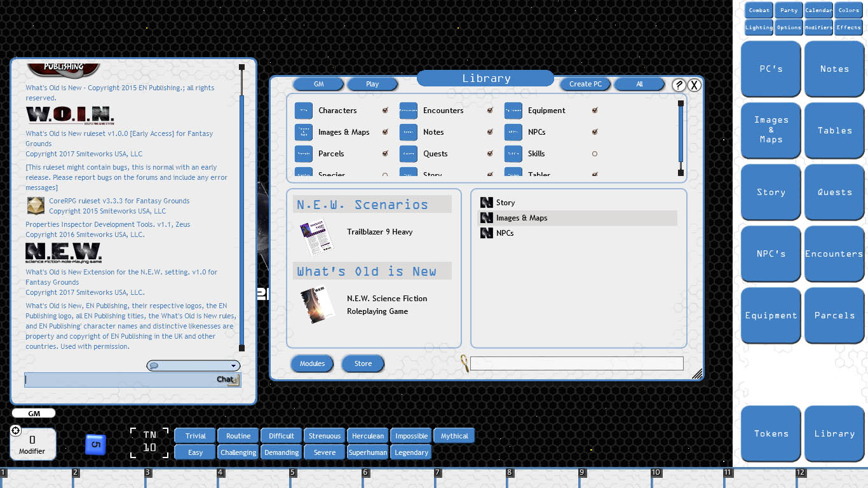Click the help question mark on the Library window
Screen dimensions: 868x488
(679, 85)
